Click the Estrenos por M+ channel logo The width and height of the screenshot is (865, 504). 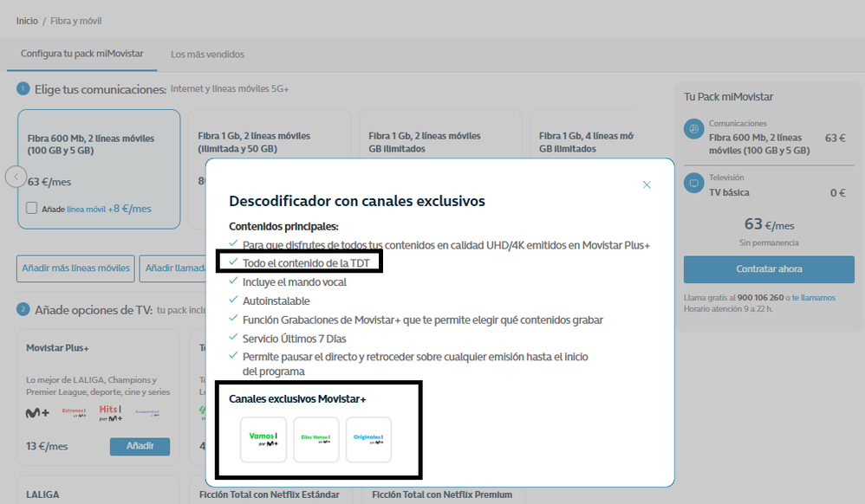(x=74, y=412)
